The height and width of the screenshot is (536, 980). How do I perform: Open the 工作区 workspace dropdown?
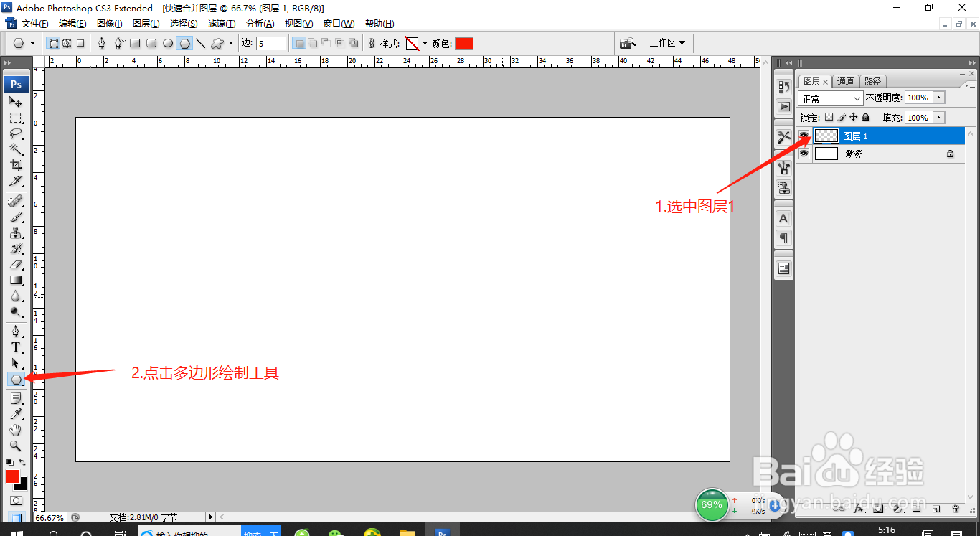coord(667,43)
